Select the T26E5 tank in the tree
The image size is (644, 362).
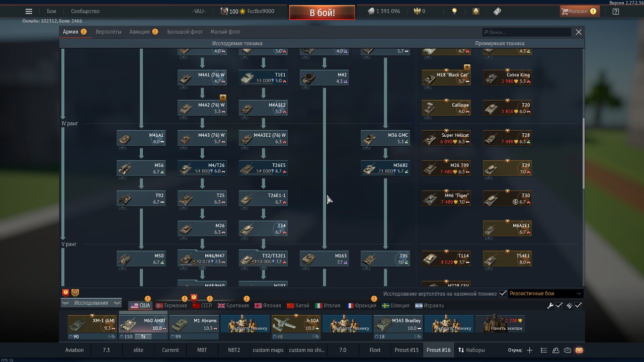263,168
